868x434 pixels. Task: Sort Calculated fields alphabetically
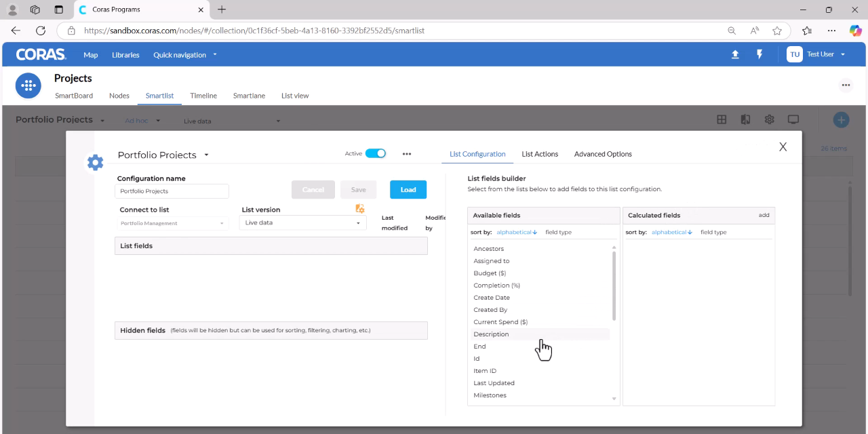point(672,232)
